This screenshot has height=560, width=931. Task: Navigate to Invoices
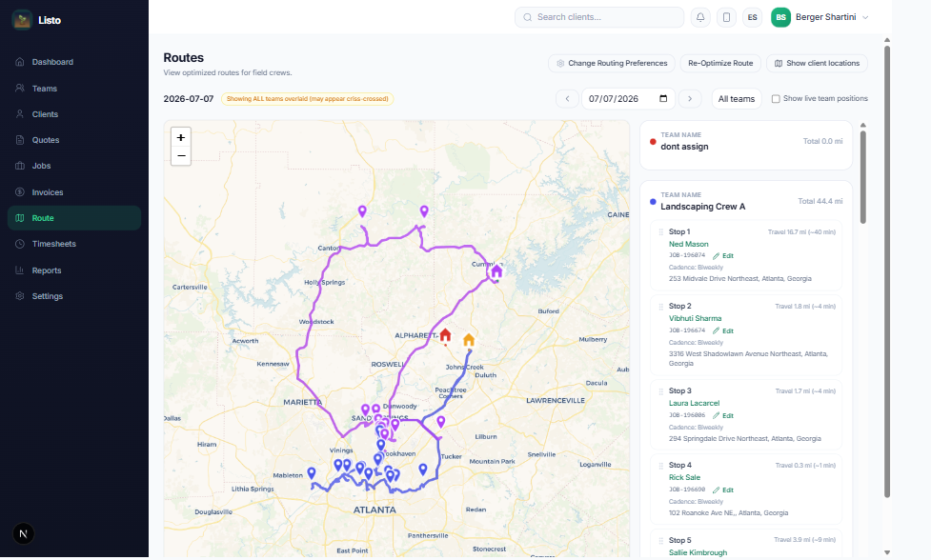pyautogui.click(x=48, y=192)
